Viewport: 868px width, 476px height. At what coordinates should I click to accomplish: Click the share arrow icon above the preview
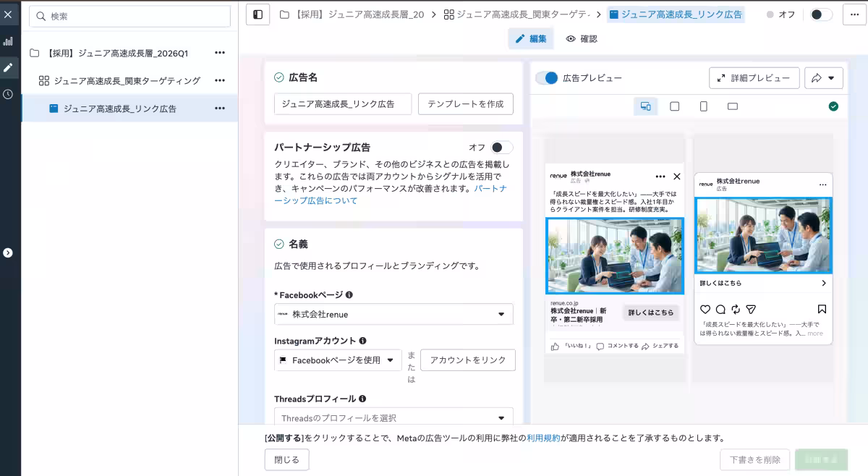point(818,77)
